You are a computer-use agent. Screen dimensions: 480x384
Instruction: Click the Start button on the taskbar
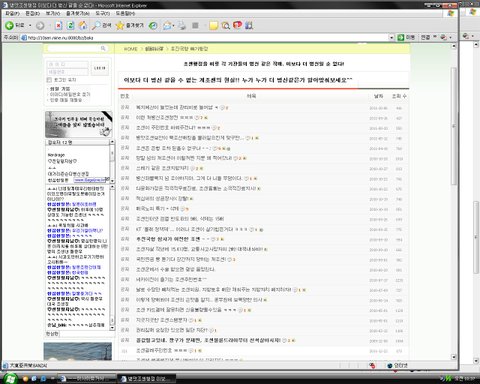point(10,379)
